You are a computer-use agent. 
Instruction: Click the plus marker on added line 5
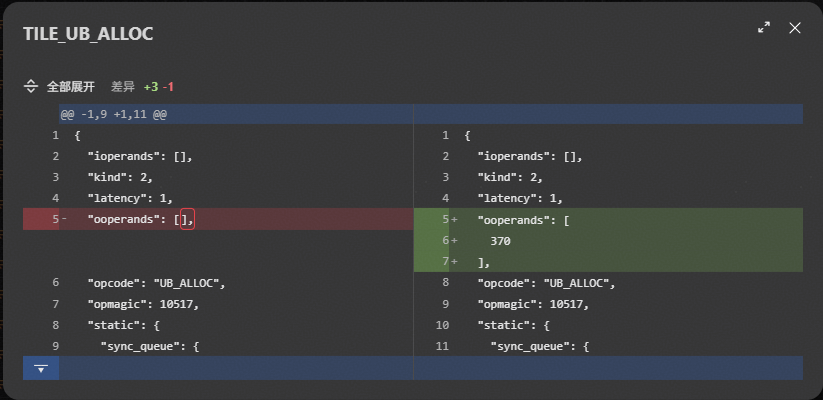tap(454, 219)
